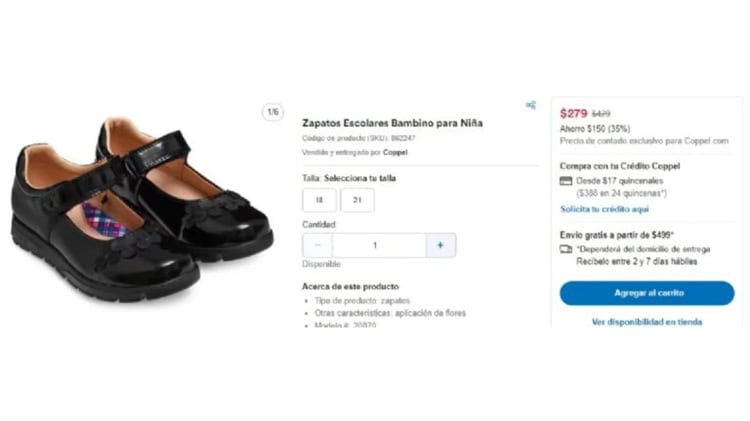Viewport: 750px width, 421px height.
Task: Click the Acerca de este producto heading
Action: pyautogui.click(x=350, y=286)
